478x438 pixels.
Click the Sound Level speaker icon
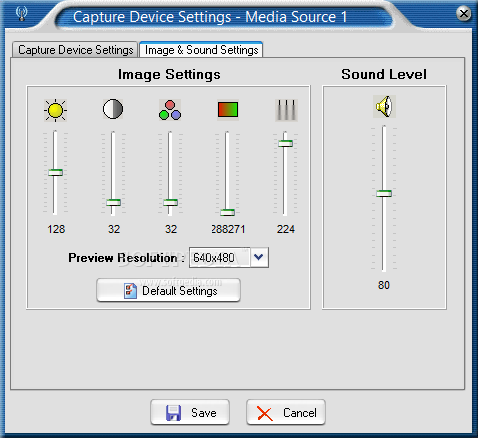[x=384, y=106]
